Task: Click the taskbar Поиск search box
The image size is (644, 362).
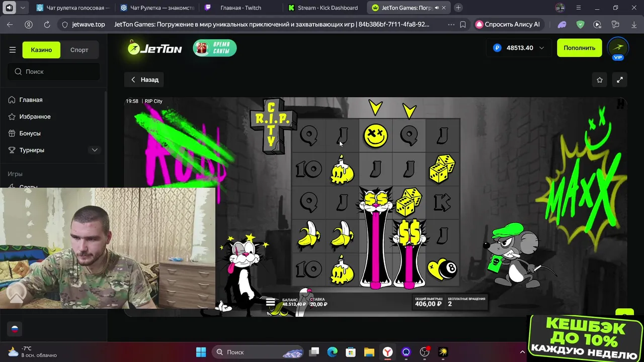Action: (x=258, y=352)
